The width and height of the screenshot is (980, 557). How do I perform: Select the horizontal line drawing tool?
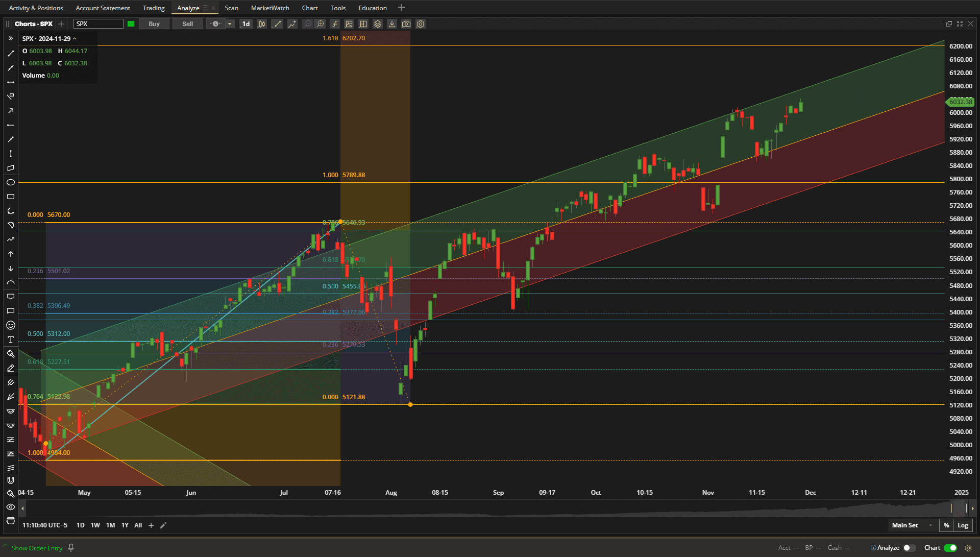(10, 82)
